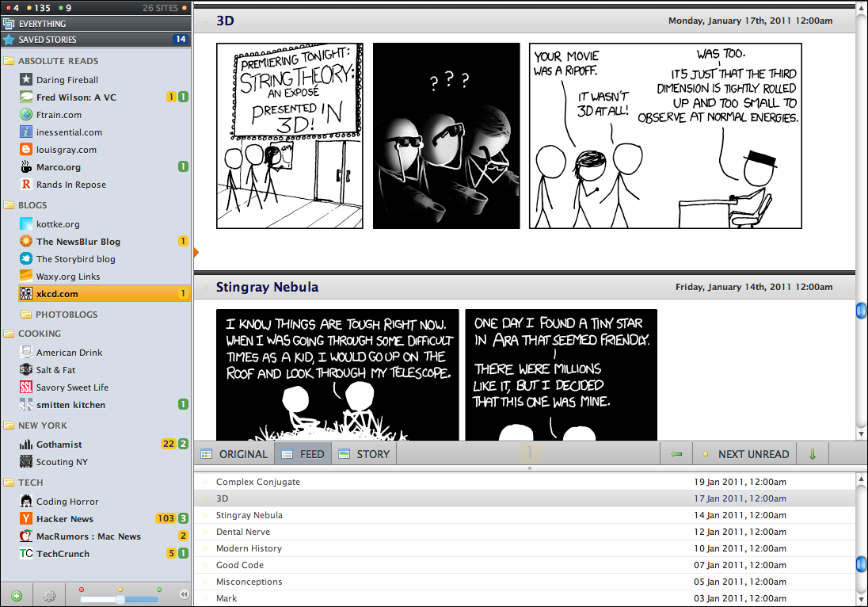Open the gear settings menu
This screenshot has width=868, height=607.
click(x=49, y=595)
